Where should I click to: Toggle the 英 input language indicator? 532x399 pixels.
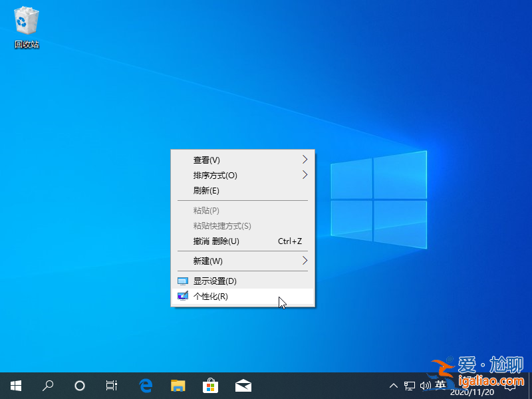tap(440, 385)
